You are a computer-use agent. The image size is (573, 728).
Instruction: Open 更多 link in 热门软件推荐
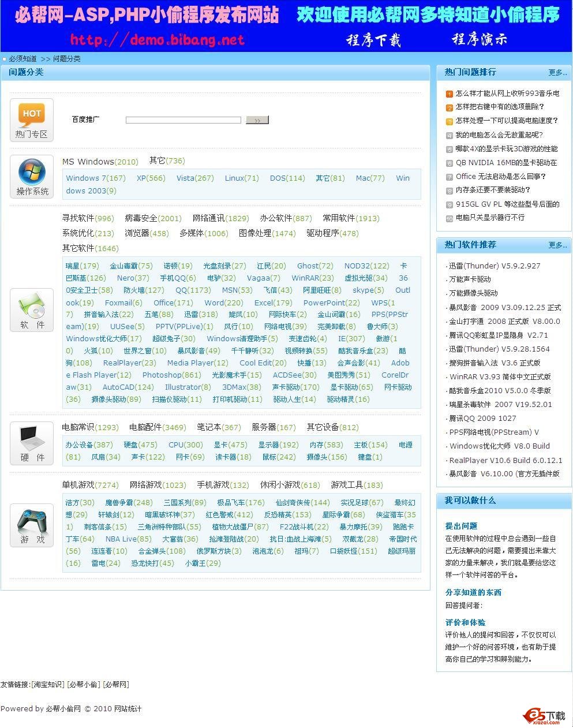coord(557,245)
